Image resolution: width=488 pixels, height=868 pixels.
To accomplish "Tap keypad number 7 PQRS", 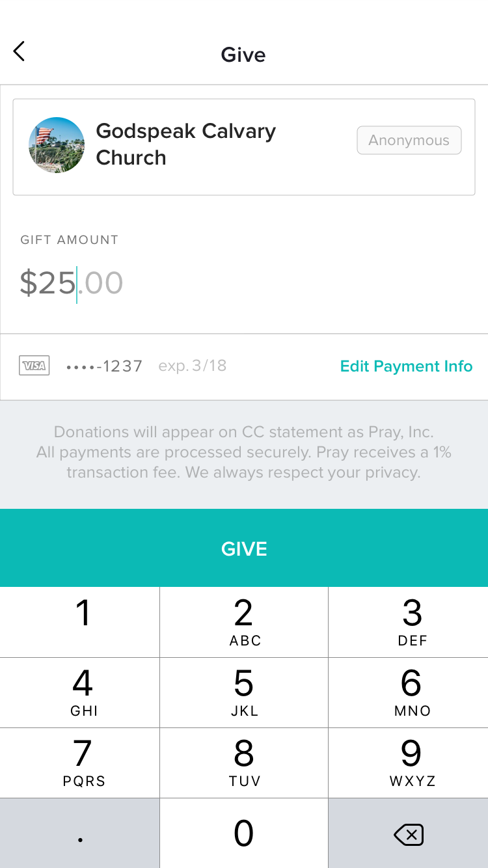I will pyautogui.click(x=79, y=763).
